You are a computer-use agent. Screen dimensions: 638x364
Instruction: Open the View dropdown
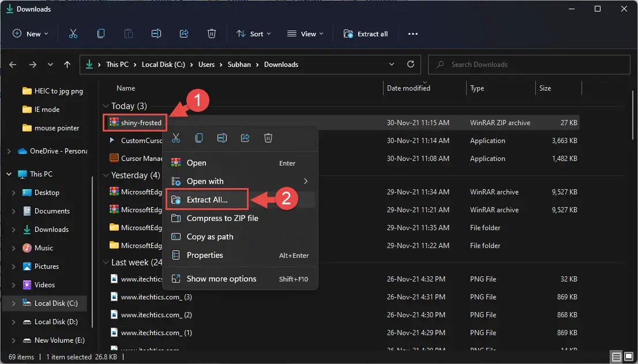tap(305, 34)
